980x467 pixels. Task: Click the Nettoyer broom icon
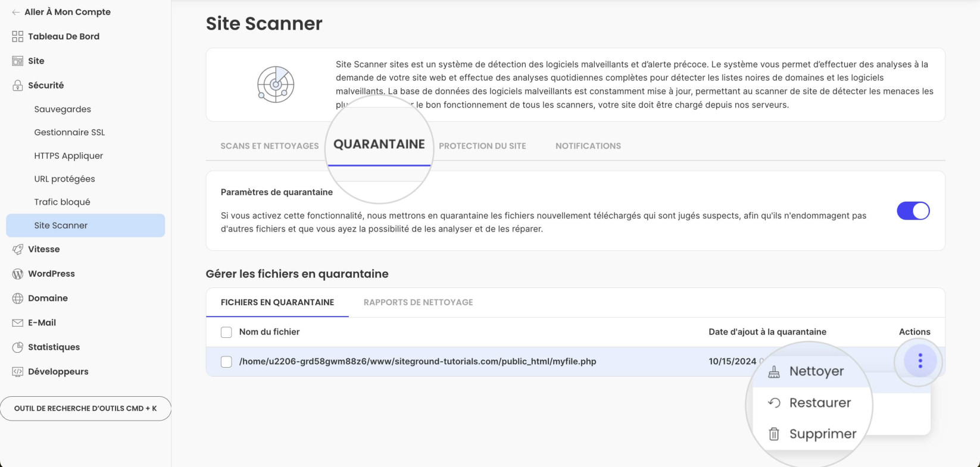click(x=774, y=372)
